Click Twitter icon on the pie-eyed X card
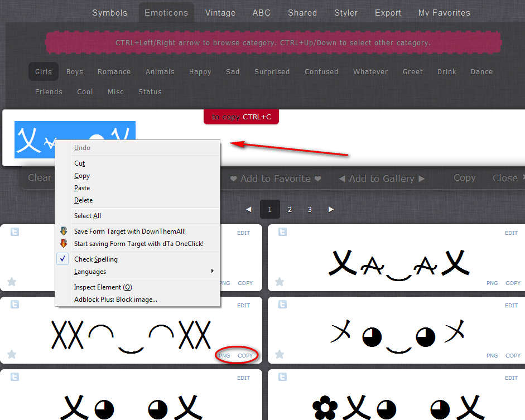The image size is (525, 420). 283,304
